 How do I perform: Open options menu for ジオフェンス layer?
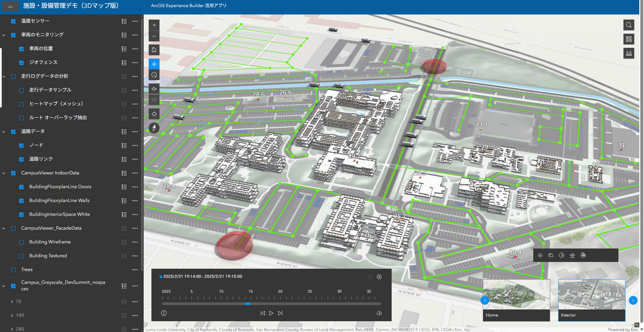point(135,63)
